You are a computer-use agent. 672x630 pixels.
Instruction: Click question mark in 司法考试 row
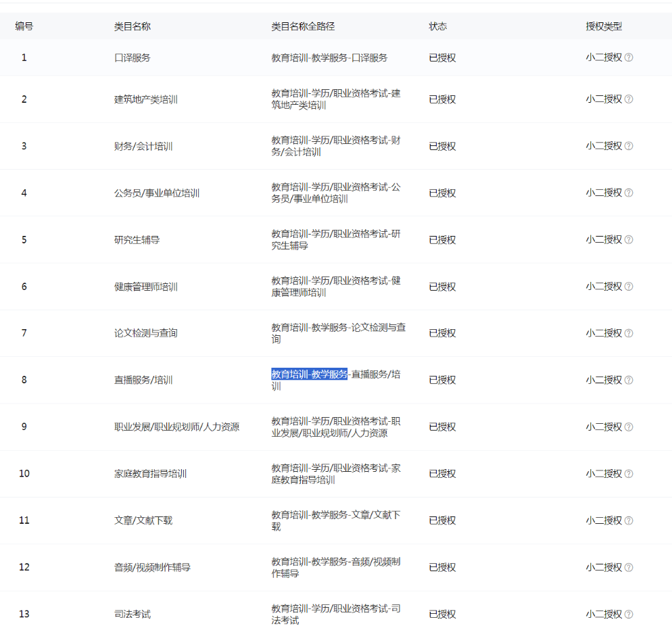tap(629, 614)
